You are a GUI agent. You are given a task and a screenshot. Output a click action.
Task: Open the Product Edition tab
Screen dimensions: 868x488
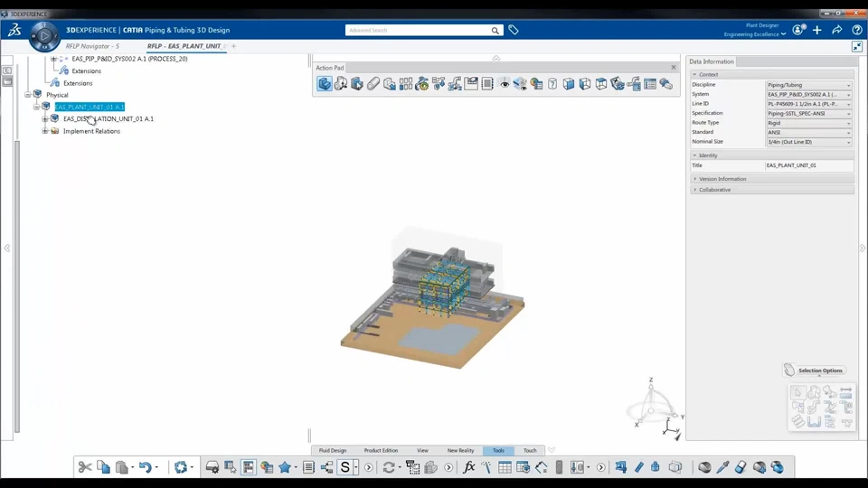[x=381, y=450]
